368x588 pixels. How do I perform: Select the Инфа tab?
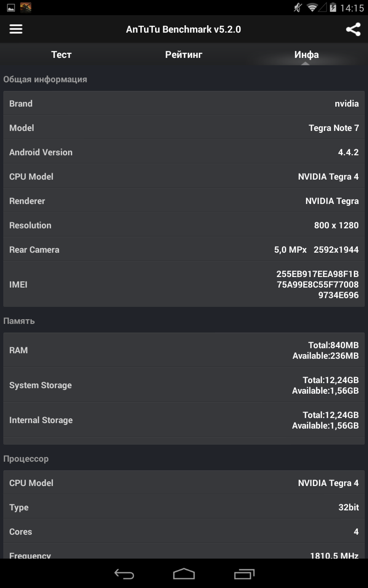(x=307, y=55)
